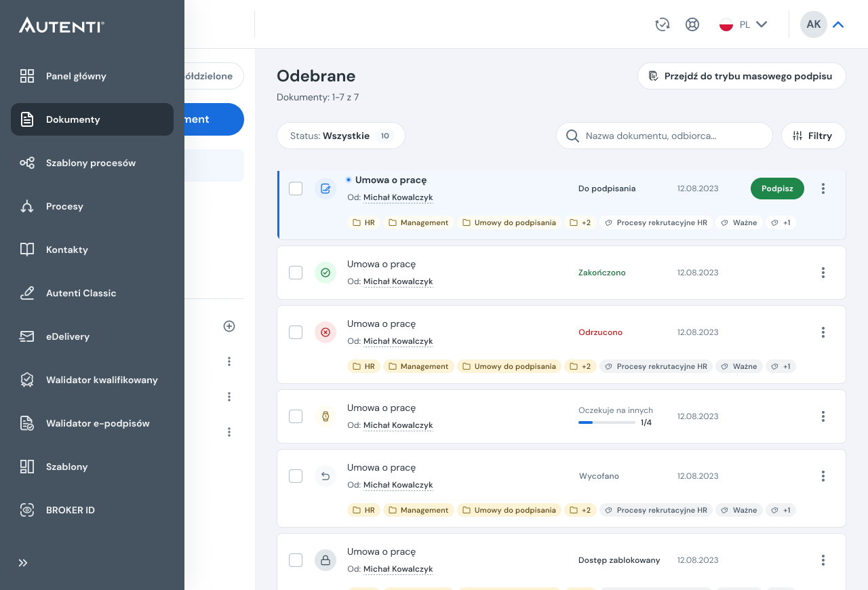Viewport: 868px width, 590px height.
Task: Click the signed document icon of first Umowa
Action: 325,189
